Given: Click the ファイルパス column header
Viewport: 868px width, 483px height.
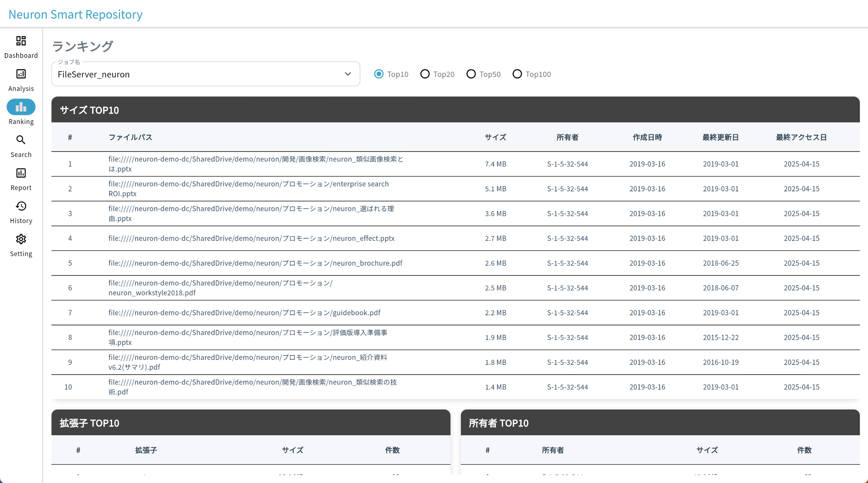Looking at the screenshot, I should point(130,137).
